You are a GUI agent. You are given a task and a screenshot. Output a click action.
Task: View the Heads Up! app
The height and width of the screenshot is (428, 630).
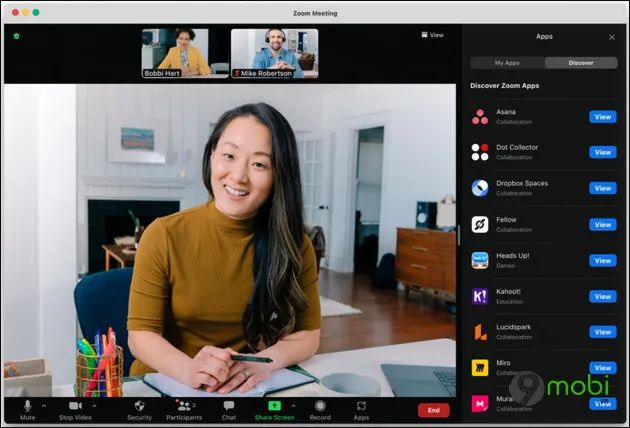(603, 260)
